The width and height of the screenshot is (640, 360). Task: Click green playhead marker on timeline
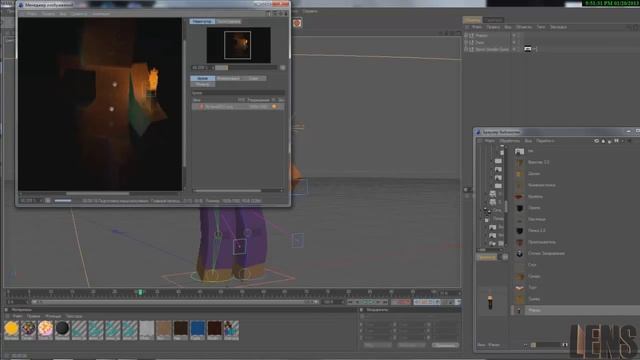coord(140,292)
